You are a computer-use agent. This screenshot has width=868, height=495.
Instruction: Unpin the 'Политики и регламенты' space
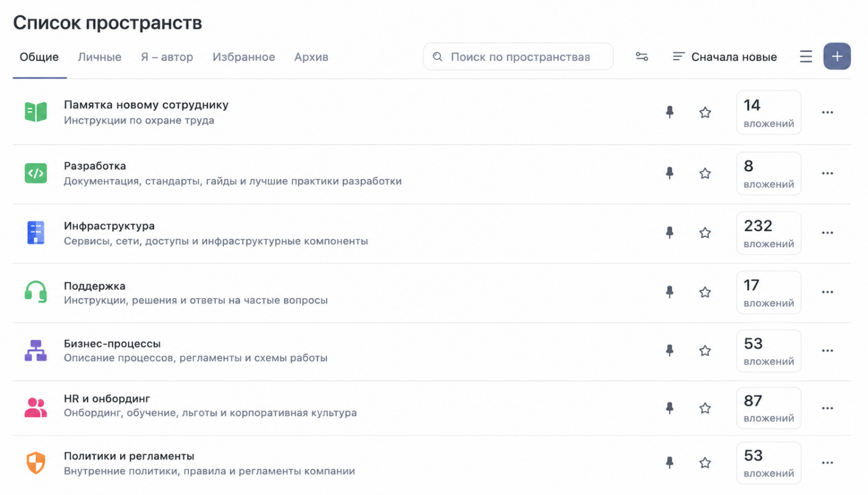pos(670,463)
